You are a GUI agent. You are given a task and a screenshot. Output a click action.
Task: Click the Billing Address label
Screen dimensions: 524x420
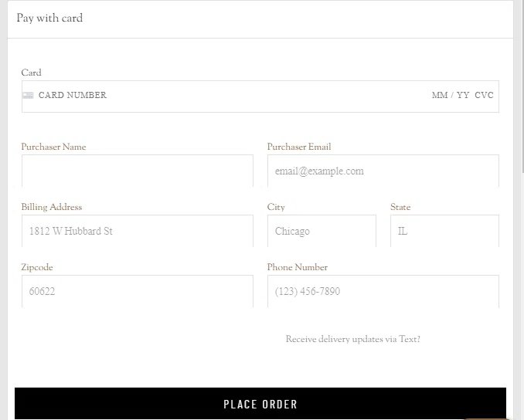pyautogui.click(x=51, y=207)
